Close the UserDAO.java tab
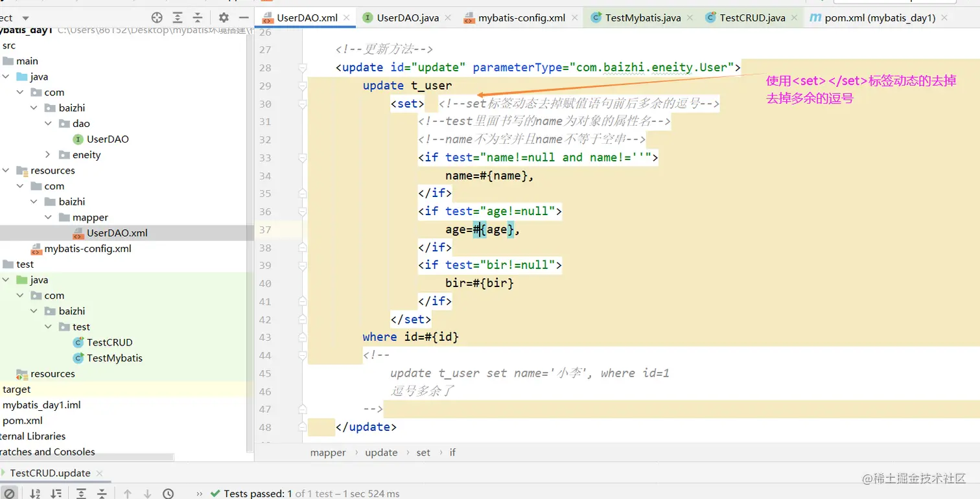The image size is (980, 499). 449,18
